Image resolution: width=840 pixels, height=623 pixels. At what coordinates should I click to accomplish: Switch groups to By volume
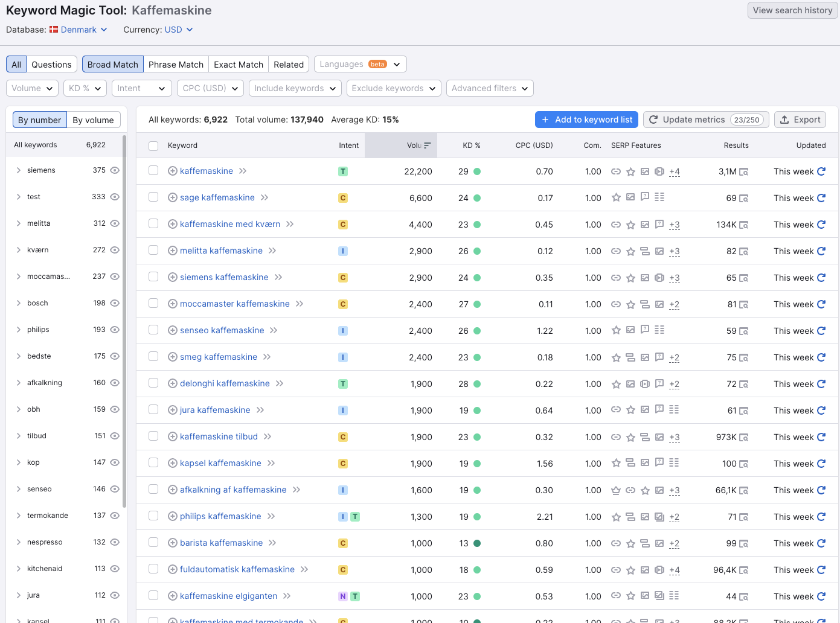pyautogui.click(x=93, y=120)
